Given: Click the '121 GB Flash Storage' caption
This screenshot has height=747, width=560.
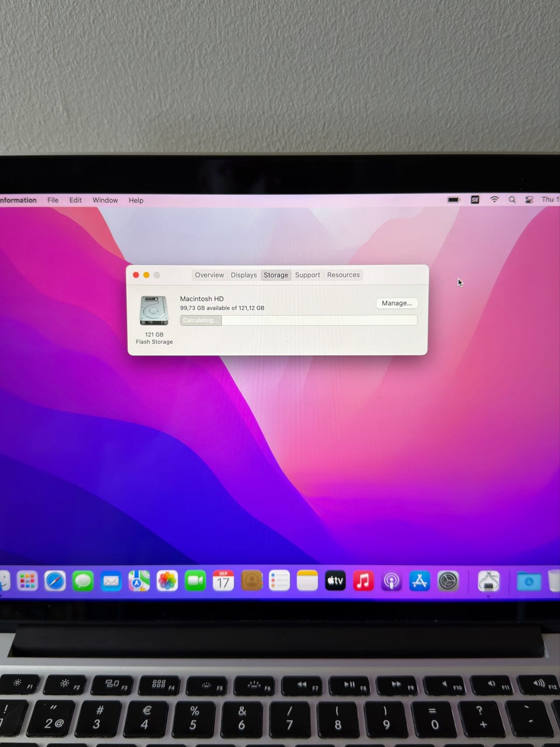Looking at the screenshot, I should click(x=154, y=338).
